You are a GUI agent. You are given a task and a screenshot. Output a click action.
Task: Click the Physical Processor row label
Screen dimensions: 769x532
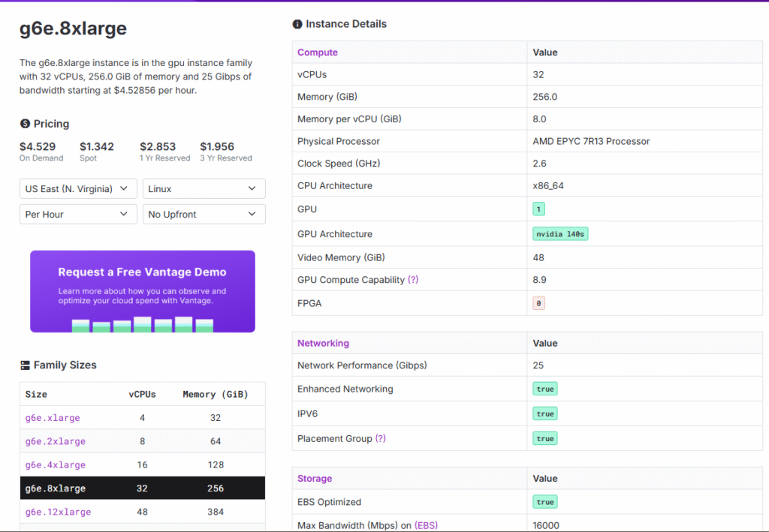point(339,141)
